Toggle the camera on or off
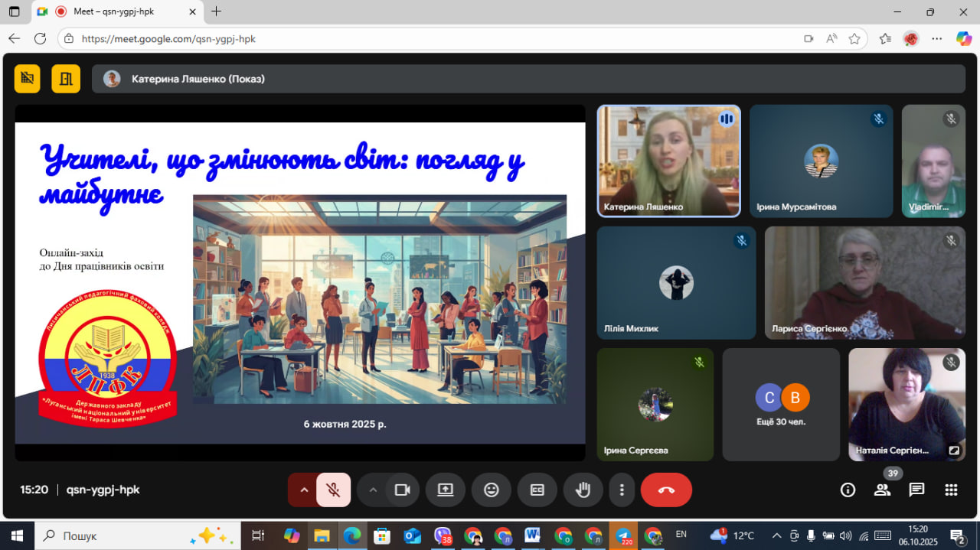The height and width of the screenshot is (550, 980). [x=402, y=490]
